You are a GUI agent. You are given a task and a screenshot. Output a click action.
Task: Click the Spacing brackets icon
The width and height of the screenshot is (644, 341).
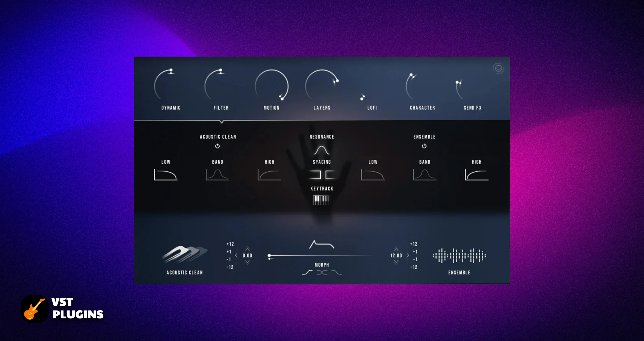pos(322,175)
